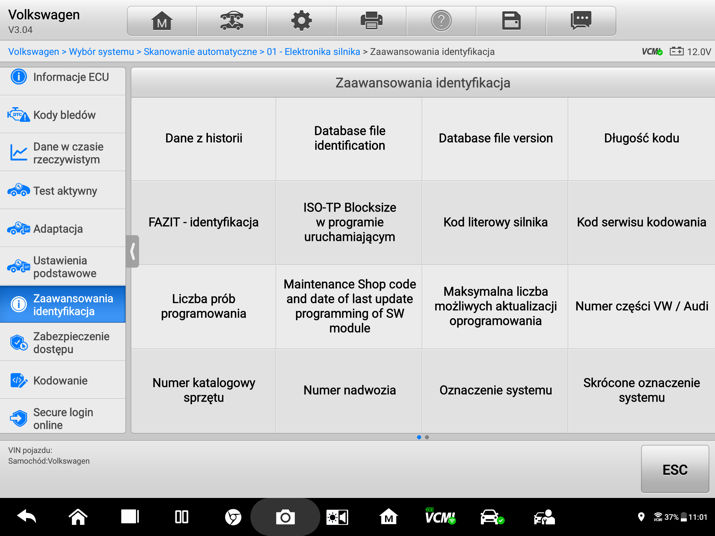This screenshot has width=715, height=536.
Task: Open the MaxiSys home toolbar icon
Action: click(162, 21)
